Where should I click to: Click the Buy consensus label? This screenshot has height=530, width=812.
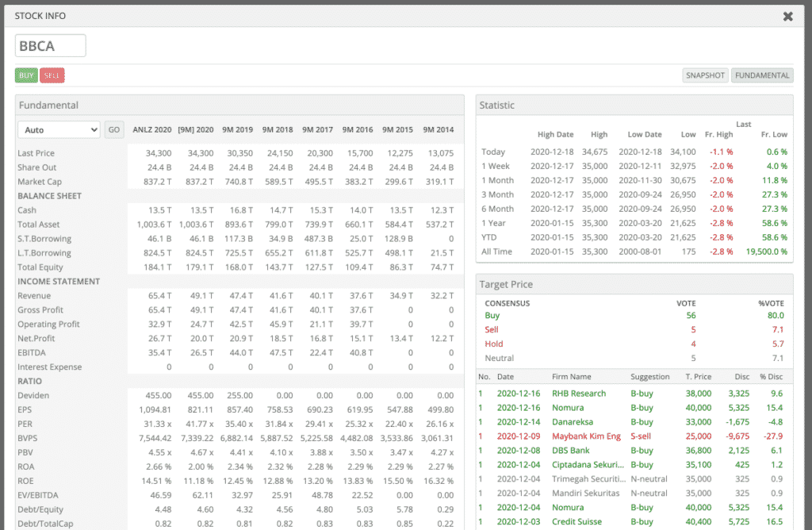click(492, 316)
